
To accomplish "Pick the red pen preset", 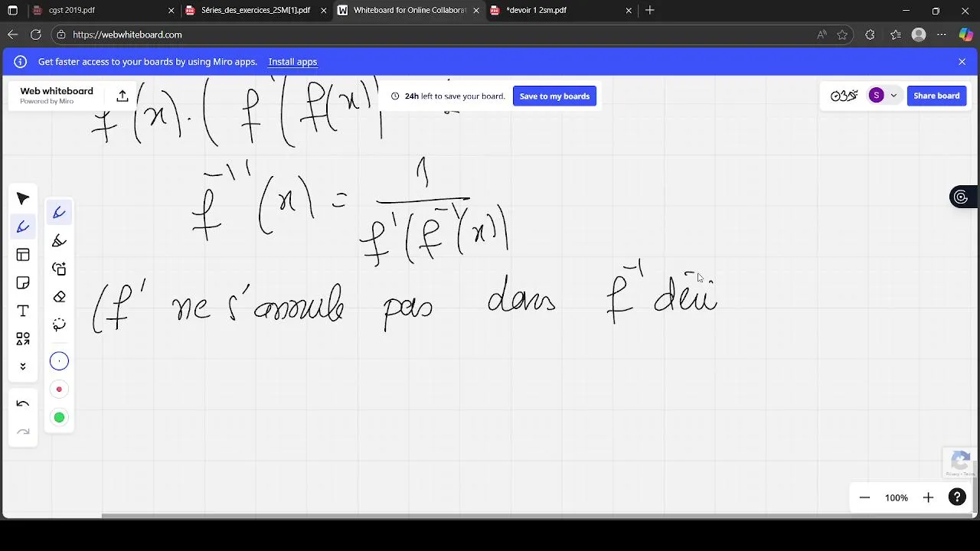I will 59,390.
